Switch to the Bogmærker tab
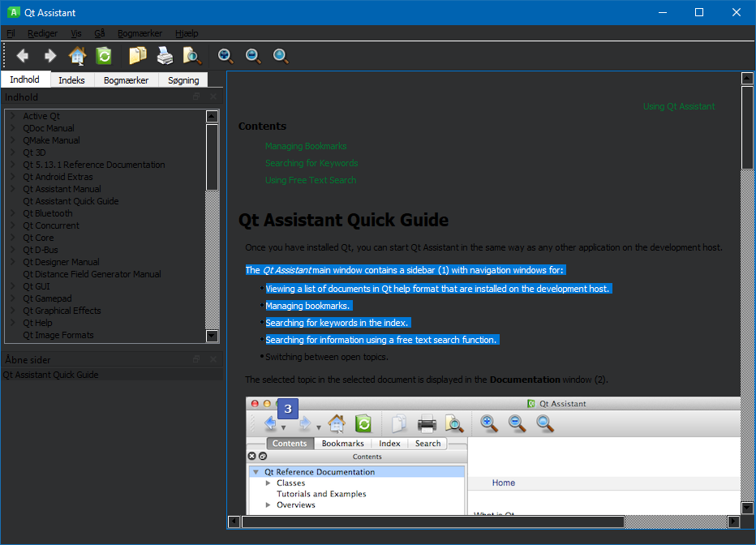The height and width of the screenshot is (545, 756). (126, 80)
